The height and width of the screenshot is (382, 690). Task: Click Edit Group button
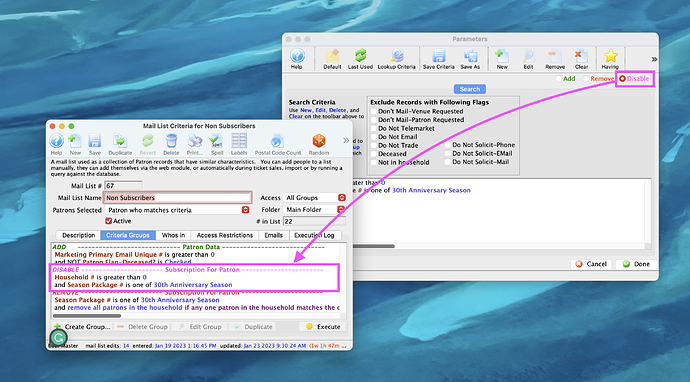pyautogui.click(x=199, y=327)
